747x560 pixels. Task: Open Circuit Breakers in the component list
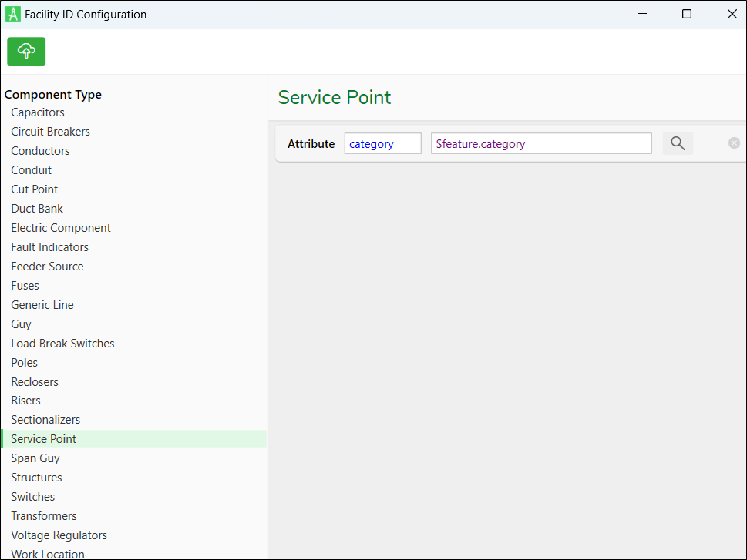click(x=51, y=132)
